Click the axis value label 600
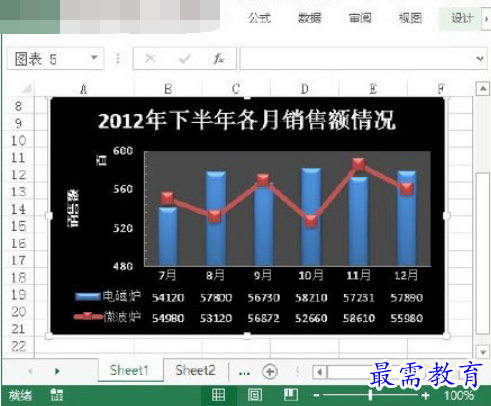 pyautogui.click(x=123, y=151)
